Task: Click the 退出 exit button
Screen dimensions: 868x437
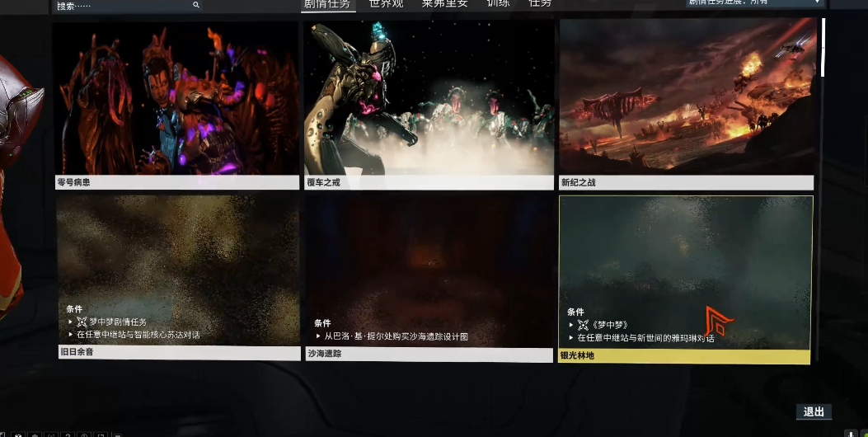Action: pos(814,411)
